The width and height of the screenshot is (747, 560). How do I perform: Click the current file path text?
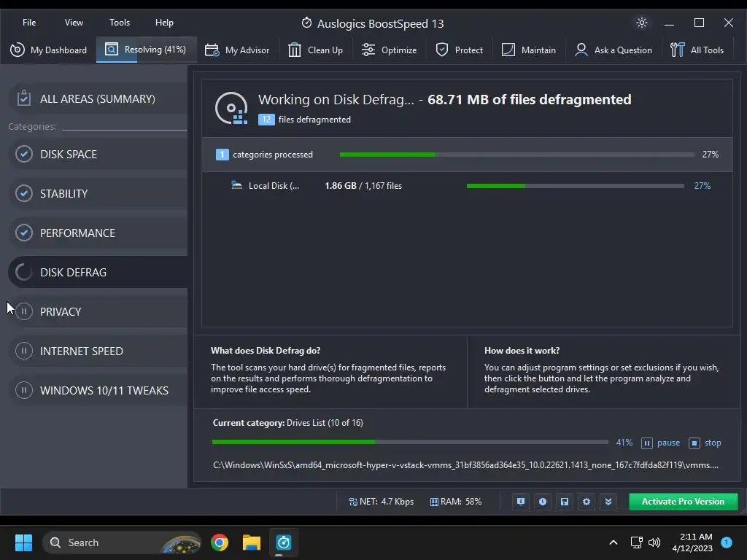click(x=465, y=464)
